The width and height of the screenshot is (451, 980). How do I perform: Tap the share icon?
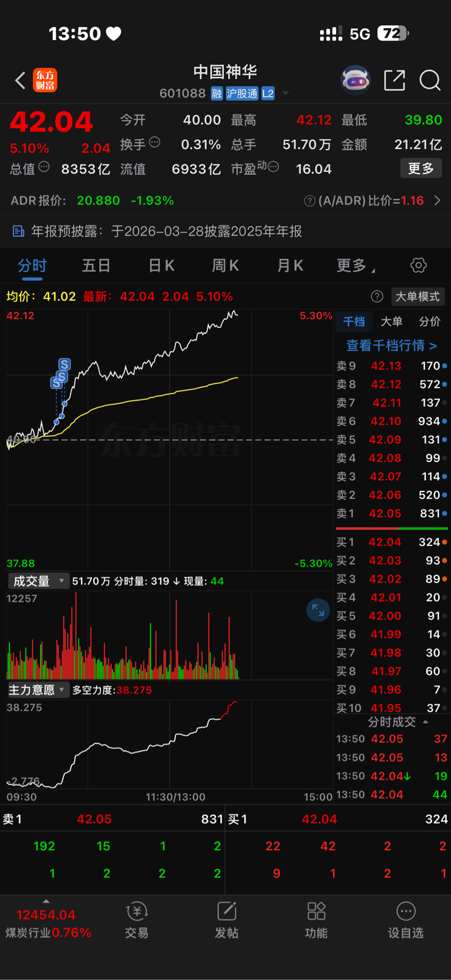coord(395,80)
